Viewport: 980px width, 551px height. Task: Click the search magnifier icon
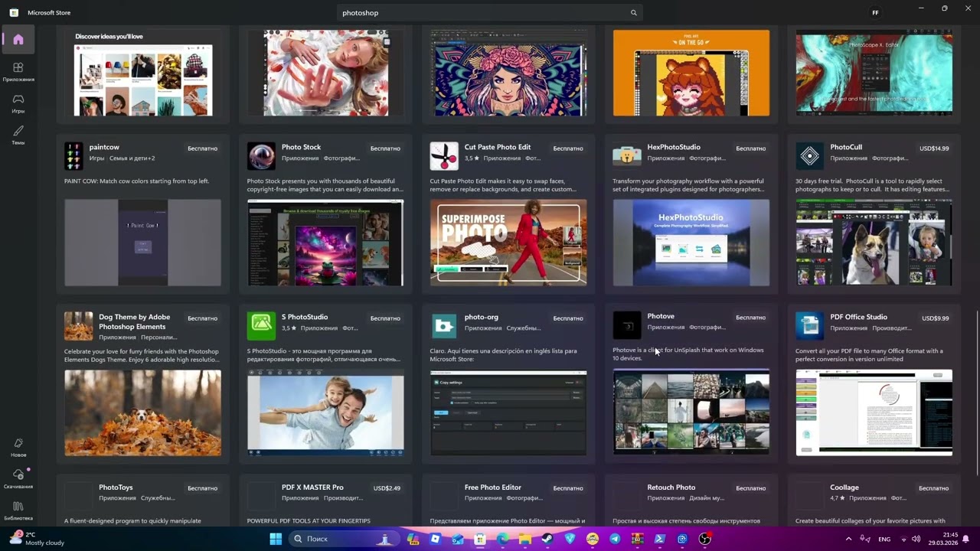[x=633, y=13]
